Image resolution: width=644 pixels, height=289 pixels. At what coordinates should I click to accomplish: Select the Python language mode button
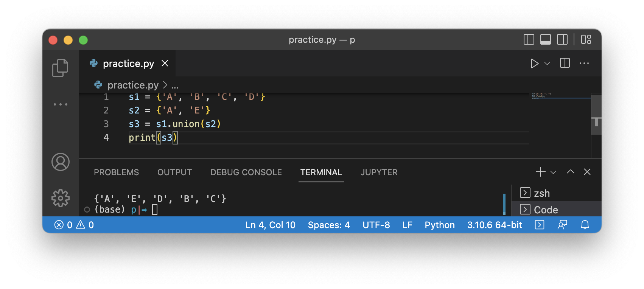click(439, 225)
